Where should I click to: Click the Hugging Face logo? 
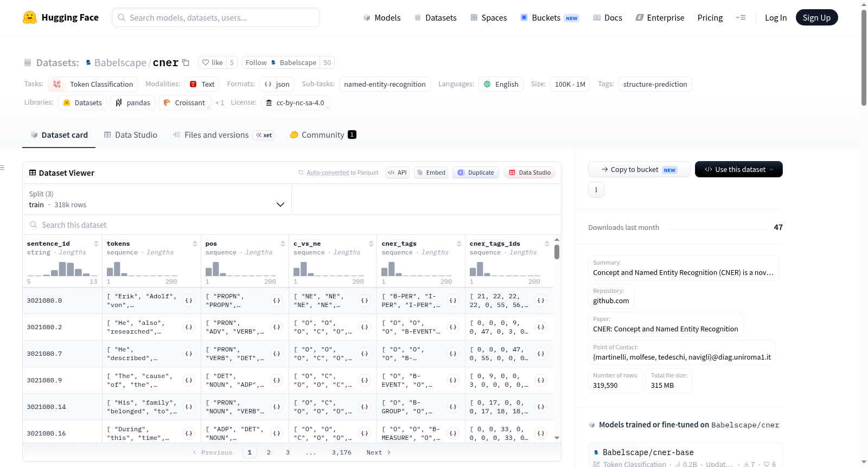61,17
